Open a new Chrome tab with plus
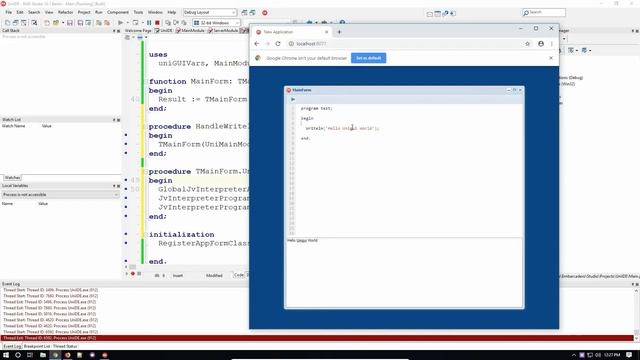 339,32
